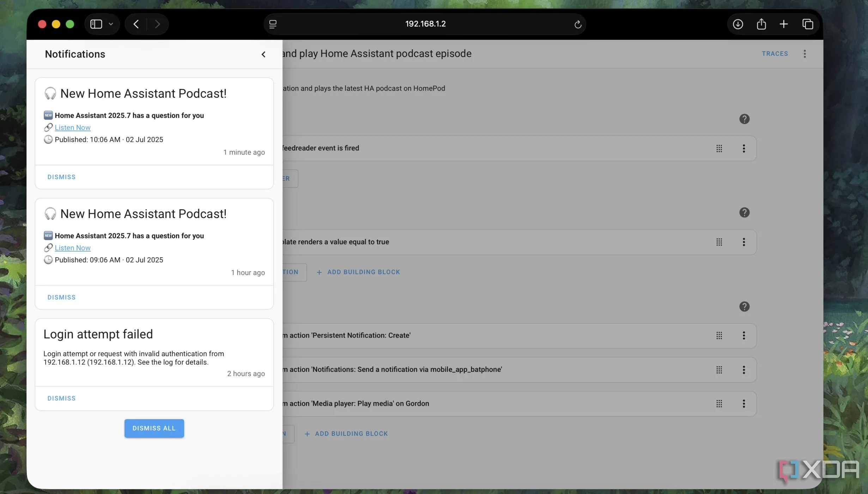Open a new tab with plus icon
The width and height of the screenshot is (868, 494).
click(x=783, y=24)
